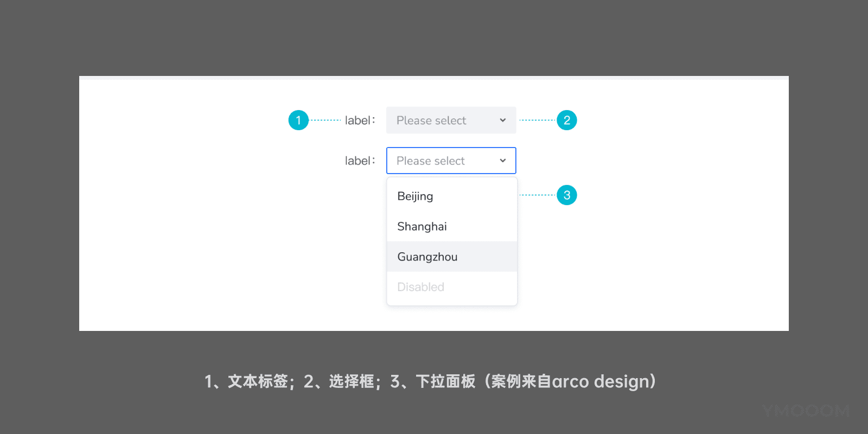Click the chevron arrow in the grey select box

click(502, 120)
